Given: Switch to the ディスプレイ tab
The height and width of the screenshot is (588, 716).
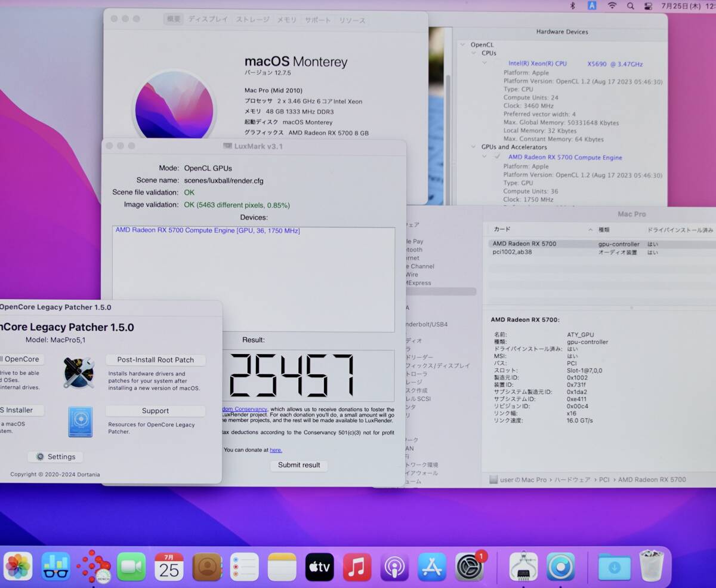Looking at the screenshot, I should (x=208, y=20).
